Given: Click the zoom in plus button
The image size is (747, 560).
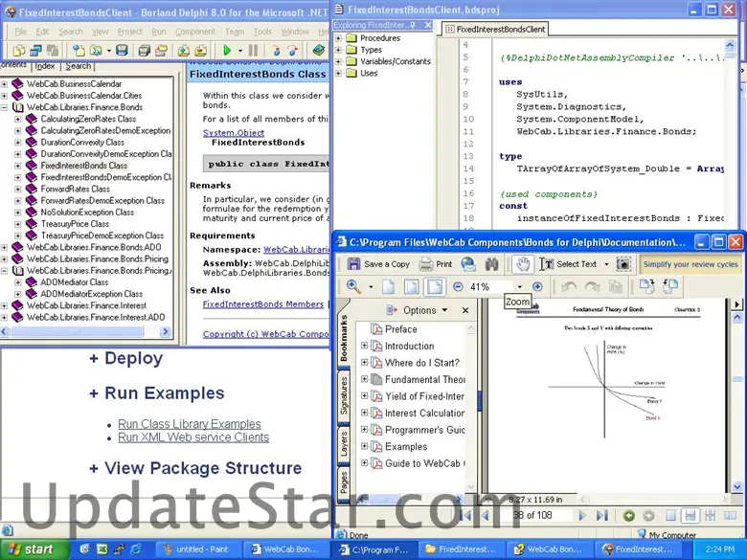Looking at the screenshot, I should point(537,286).
